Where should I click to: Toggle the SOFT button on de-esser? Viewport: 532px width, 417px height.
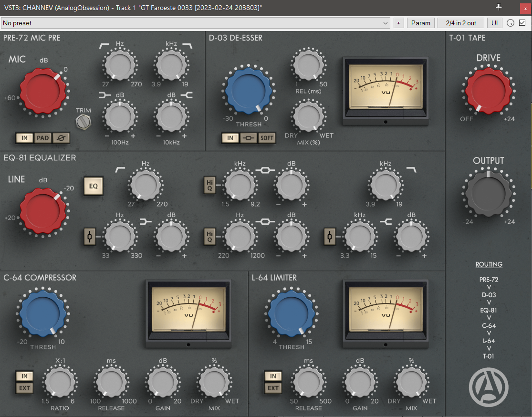pos(267,138)
